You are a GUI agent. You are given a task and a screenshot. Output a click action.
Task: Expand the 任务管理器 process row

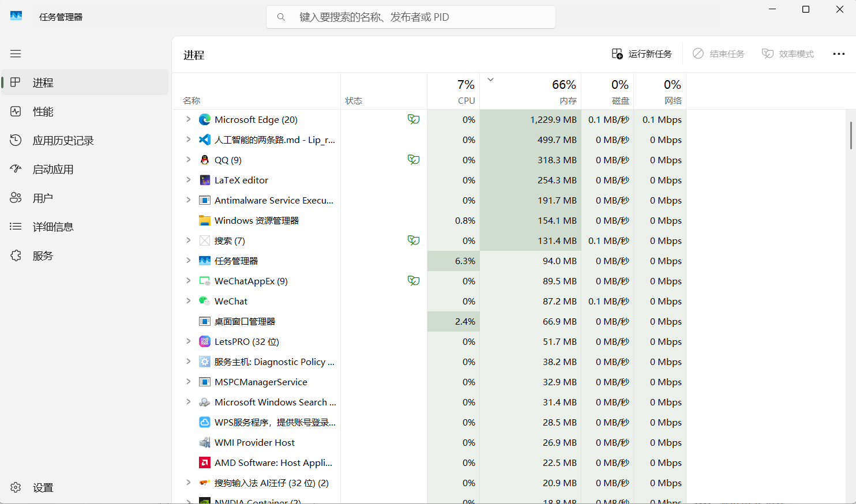pyautogui.click(x=188, y=261)
